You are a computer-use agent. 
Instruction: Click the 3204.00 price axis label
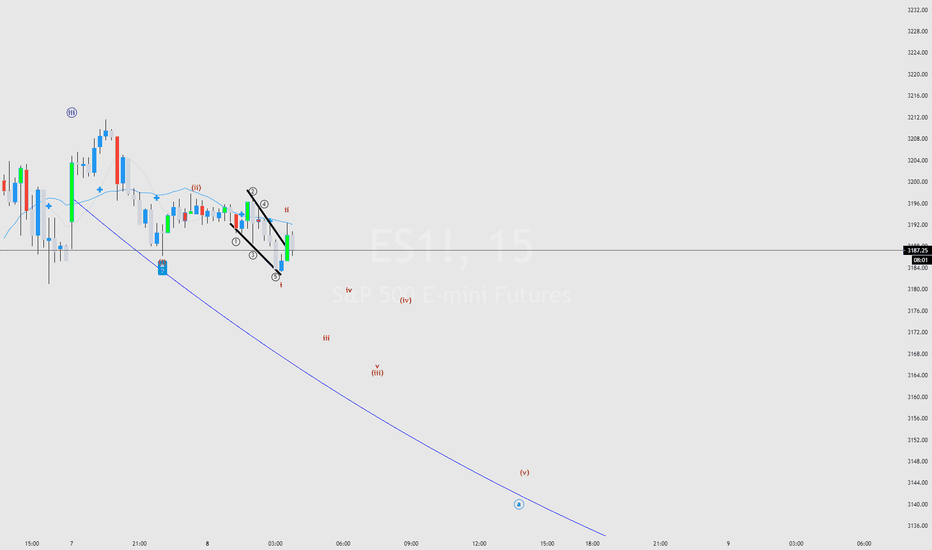(x=918, y=161)
